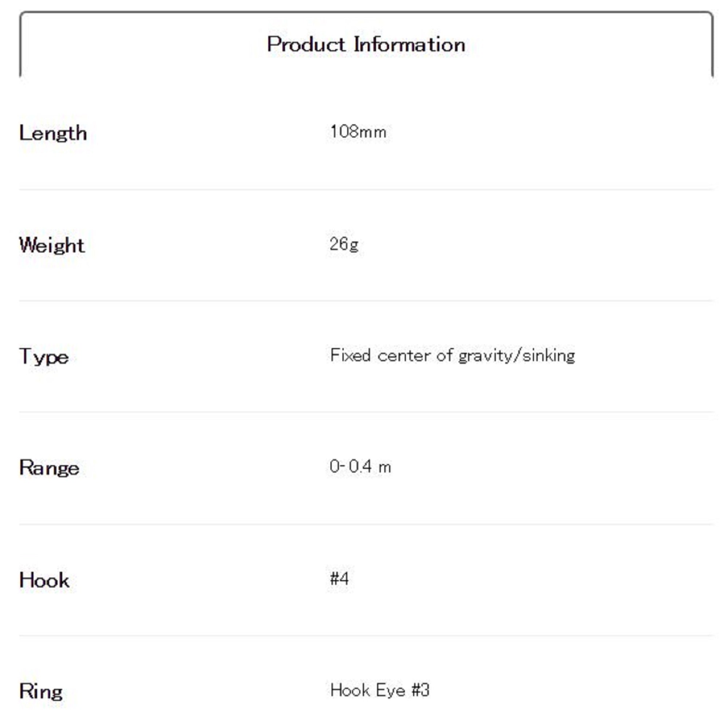Click the Weight label
Viewport: 728px width, 726px height.
point(52,246)
